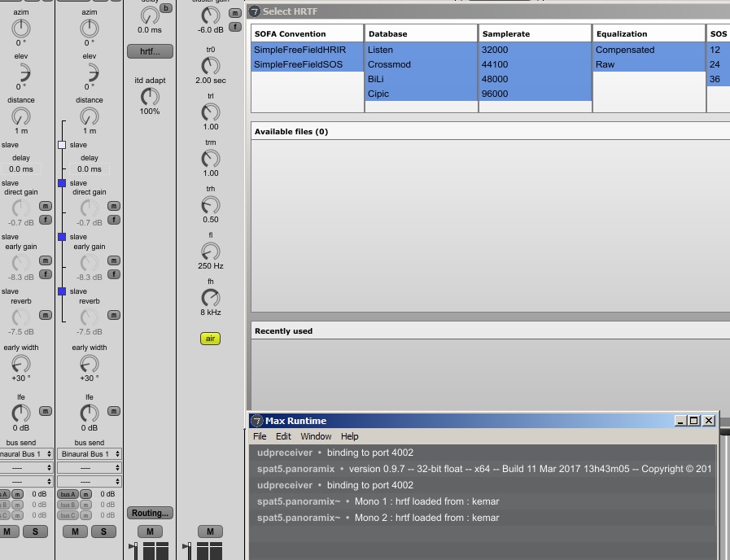
Task: Toggle bus A in the second strip
Action: (x=68, y=494)
